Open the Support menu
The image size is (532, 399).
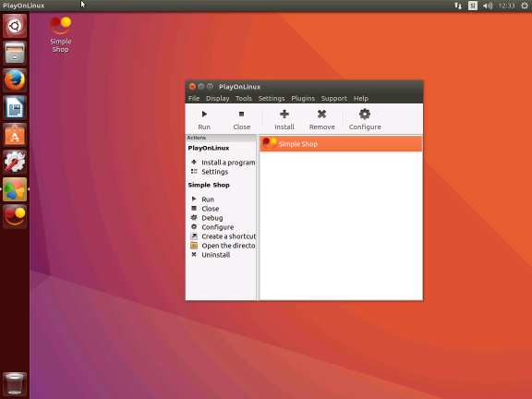point(333,99)
